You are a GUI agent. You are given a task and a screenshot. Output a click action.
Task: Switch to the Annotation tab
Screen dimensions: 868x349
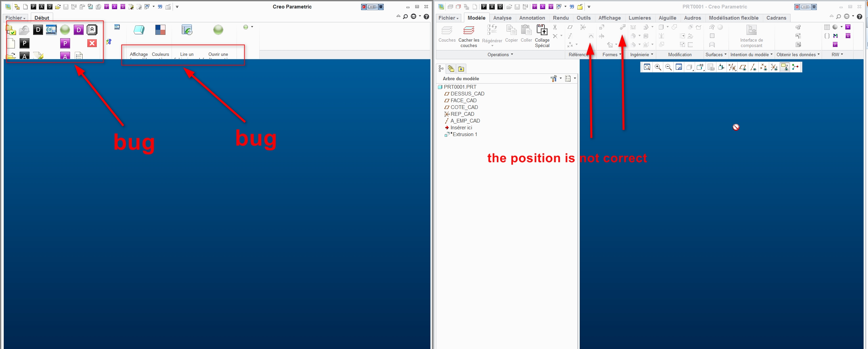click(x=532, y=18)
